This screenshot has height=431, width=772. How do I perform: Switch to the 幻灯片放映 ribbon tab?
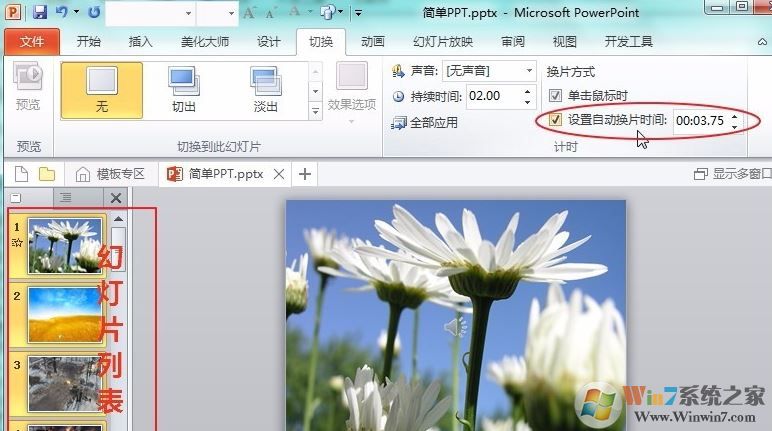coord(443,41)
